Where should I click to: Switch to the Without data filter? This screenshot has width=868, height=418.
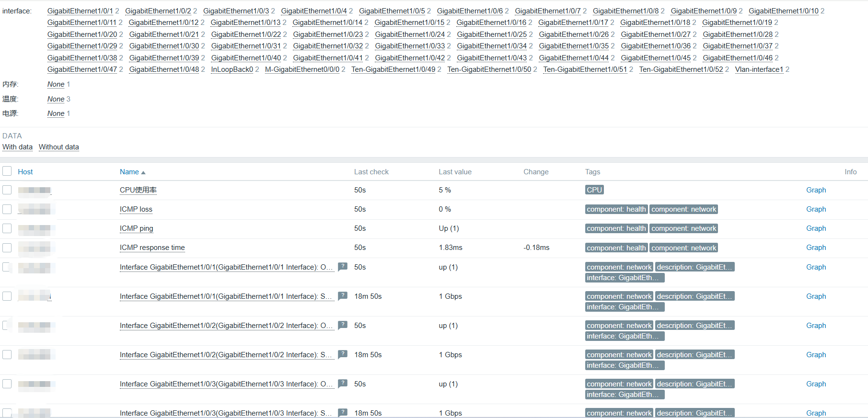[x=58, y=147]
